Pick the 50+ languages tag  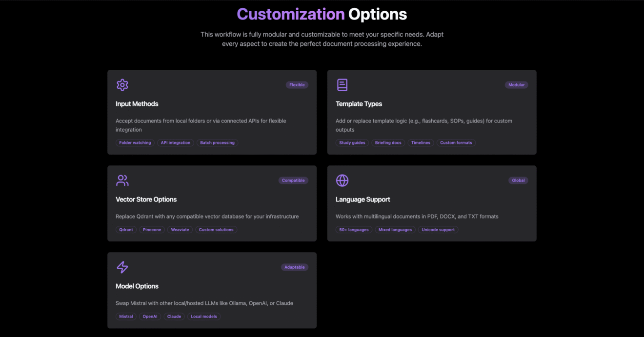tap(354, 230)
